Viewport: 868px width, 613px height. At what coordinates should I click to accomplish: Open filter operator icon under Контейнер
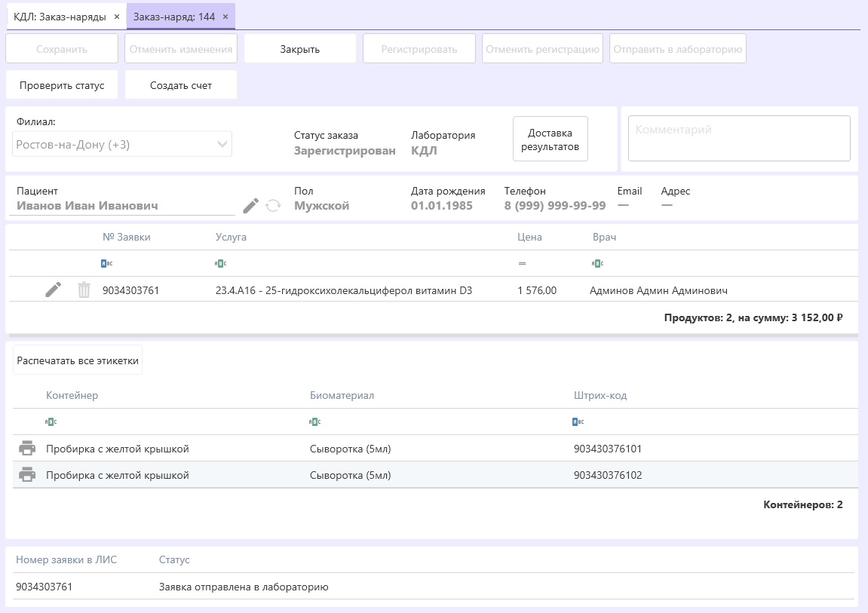tap(51, 421)
